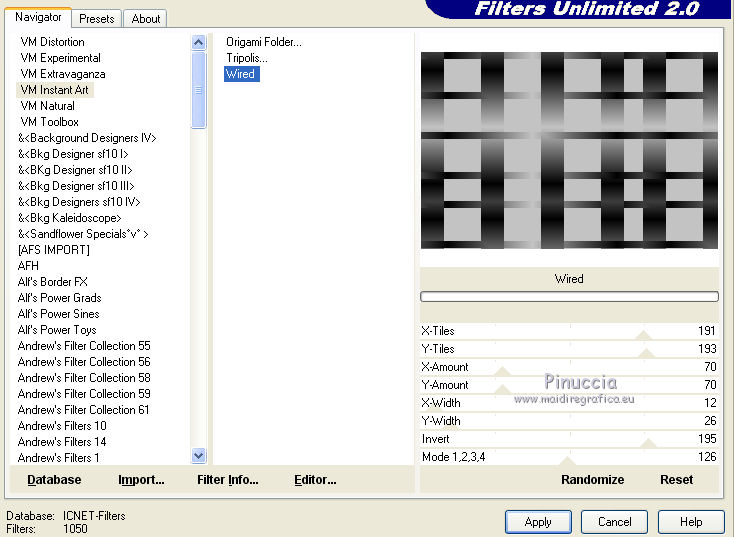
Task: Select &<Sandflower Specials°v°> category
Action: [x=83, y=234]
